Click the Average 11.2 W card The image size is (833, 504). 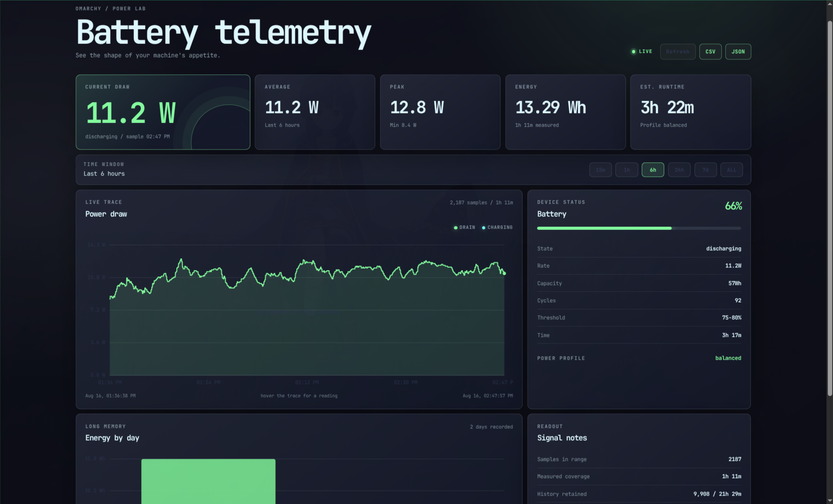315,112
